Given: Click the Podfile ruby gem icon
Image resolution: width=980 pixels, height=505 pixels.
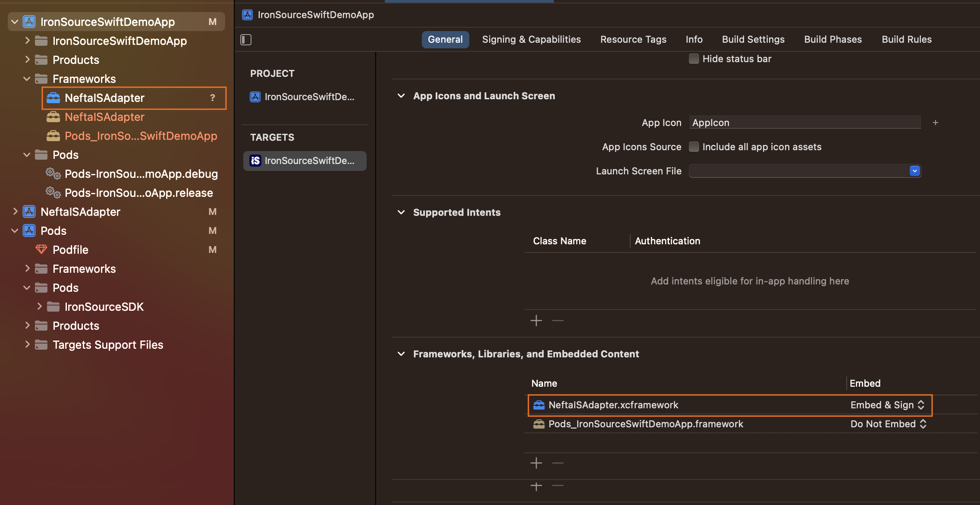Looking at the screenshot, I should [x=41, y=249].
